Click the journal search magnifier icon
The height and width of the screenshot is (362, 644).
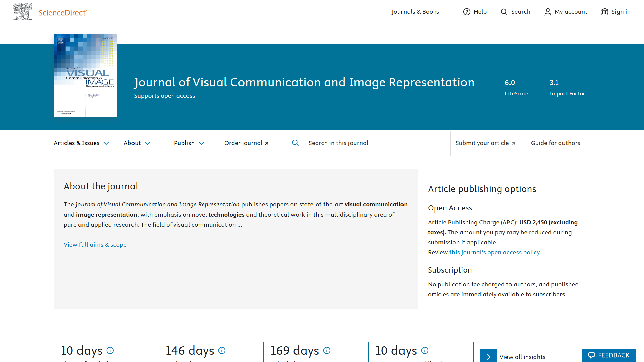tap(295, 143)
